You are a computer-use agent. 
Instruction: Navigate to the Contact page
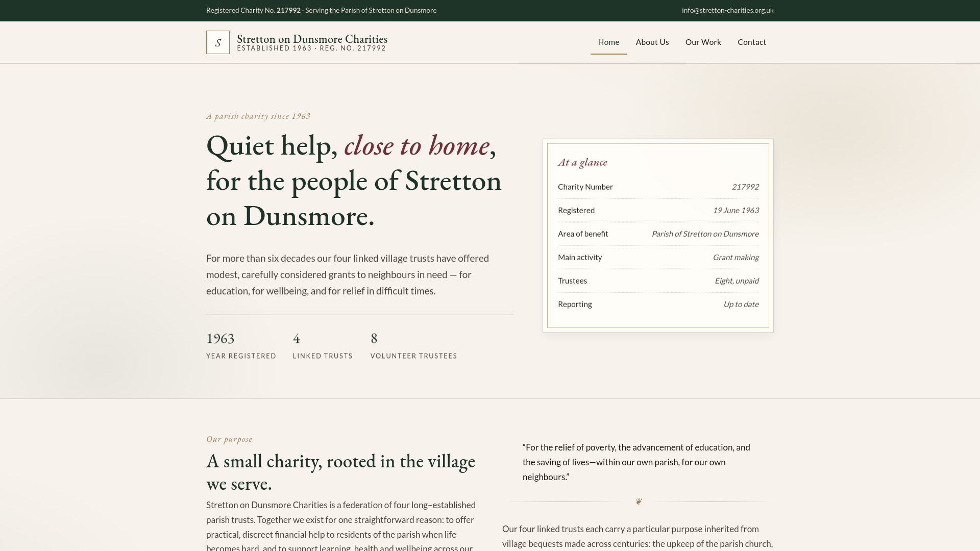pos(752,42)
